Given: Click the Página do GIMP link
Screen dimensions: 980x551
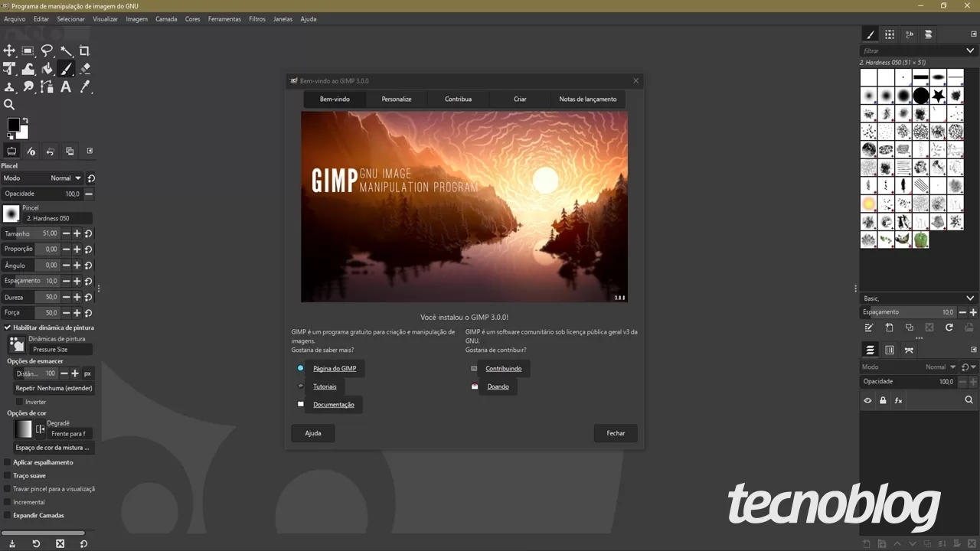Looking at the screenshot, I should pos(335,369).
